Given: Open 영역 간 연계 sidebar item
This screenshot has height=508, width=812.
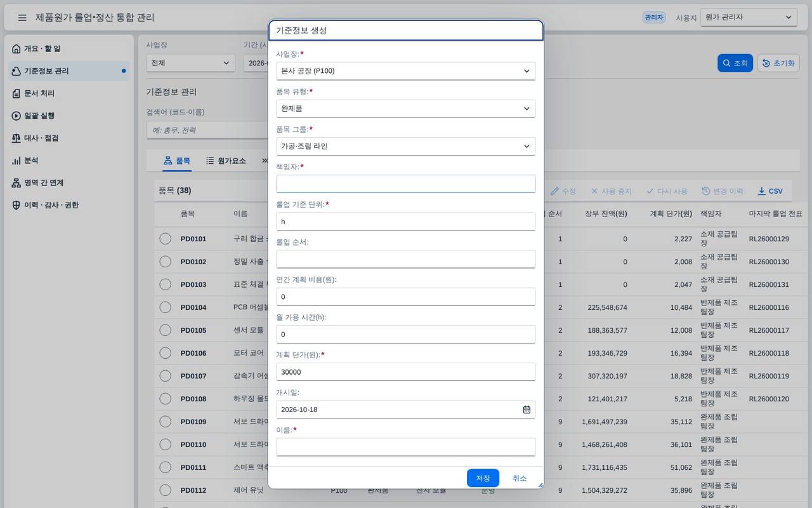Looking at the screenshot, I should pos(70,183).
